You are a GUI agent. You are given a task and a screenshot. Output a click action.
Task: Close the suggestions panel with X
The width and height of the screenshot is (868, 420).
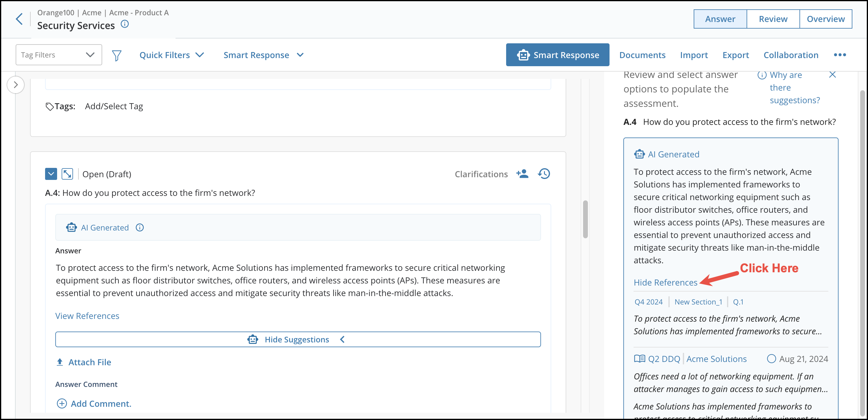pos(832,75)
